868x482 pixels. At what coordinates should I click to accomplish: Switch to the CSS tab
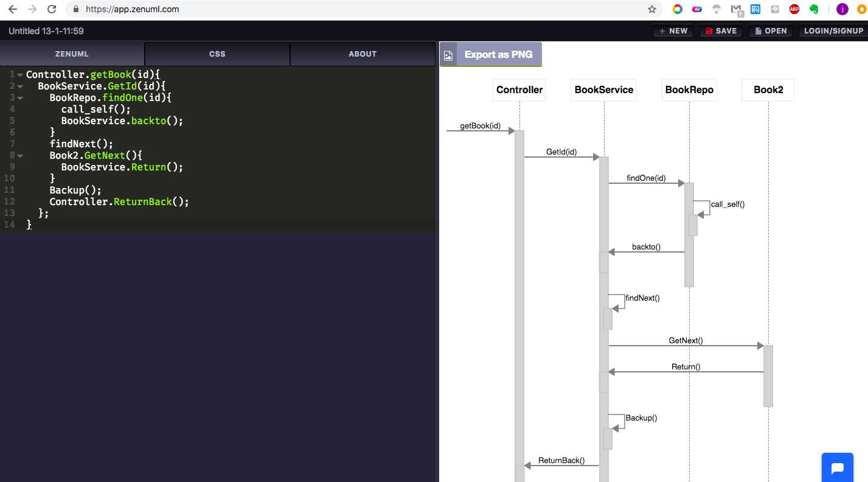(217, 54)
